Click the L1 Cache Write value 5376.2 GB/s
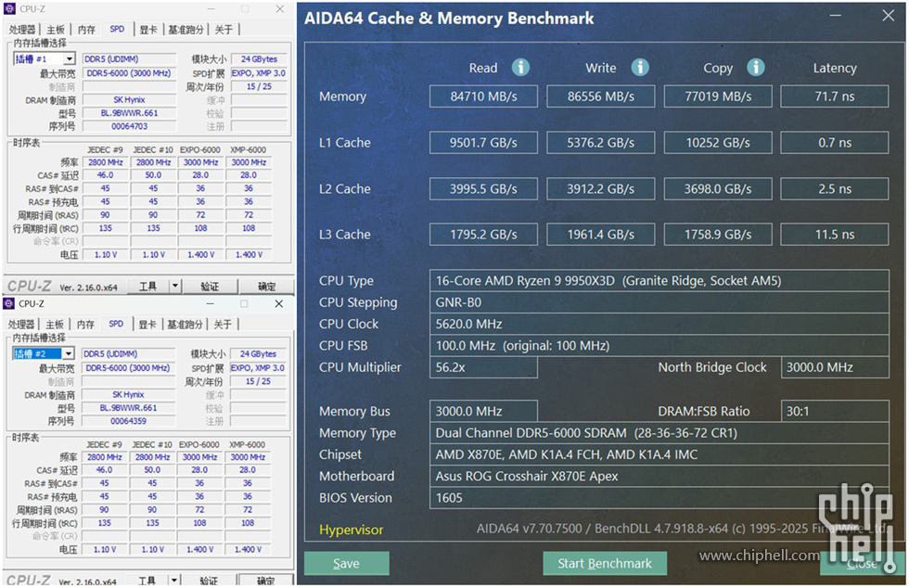Viewport: 909px width, 588px height. point(601,143)
